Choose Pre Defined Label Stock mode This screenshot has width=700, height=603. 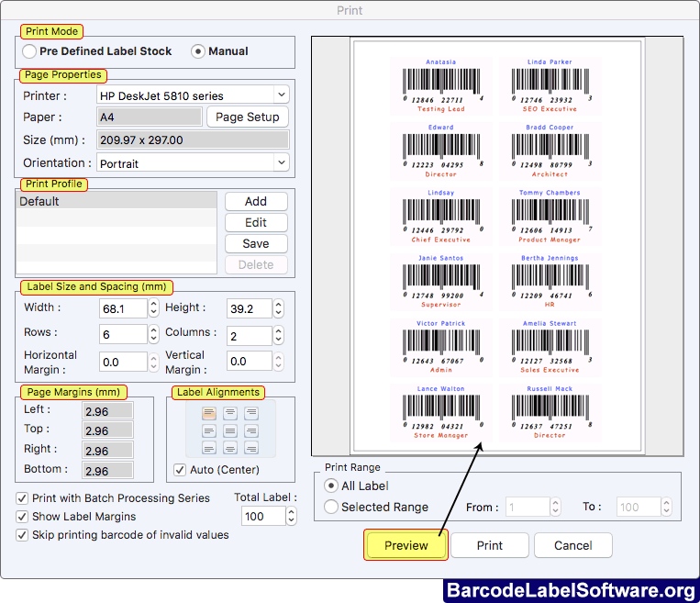click(29, 51)
